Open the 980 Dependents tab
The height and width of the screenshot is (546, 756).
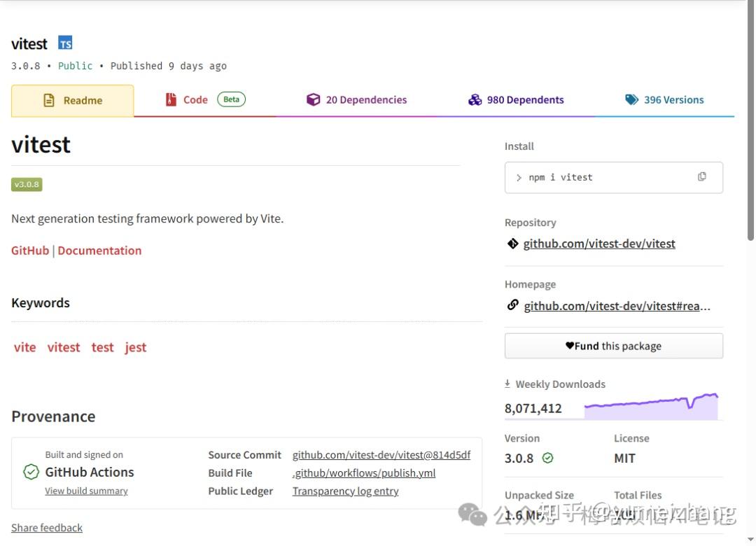pyautogui.click(x=516, y=100)
